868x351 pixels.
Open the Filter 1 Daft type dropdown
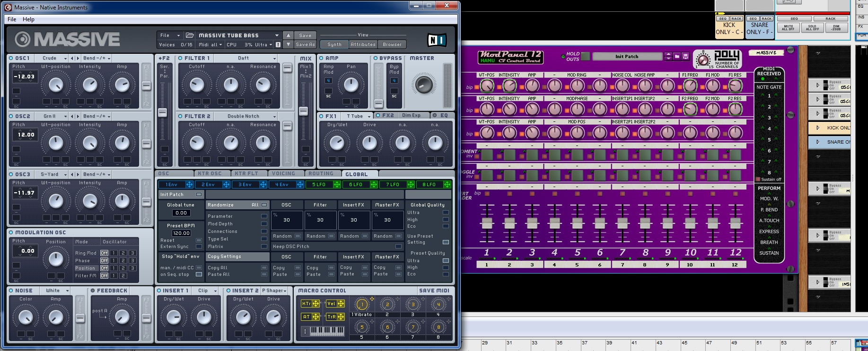(246, 58)
